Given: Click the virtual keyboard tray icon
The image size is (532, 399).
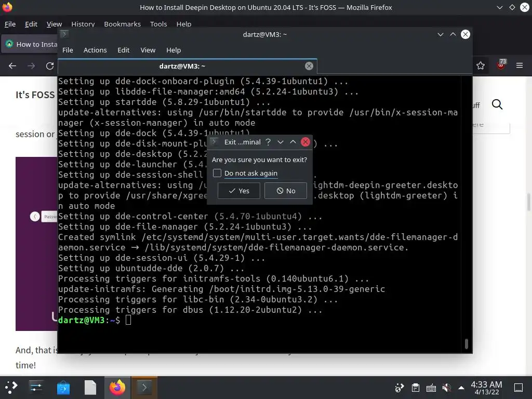Looking at the screenshot, I should (x=431, y=388).
